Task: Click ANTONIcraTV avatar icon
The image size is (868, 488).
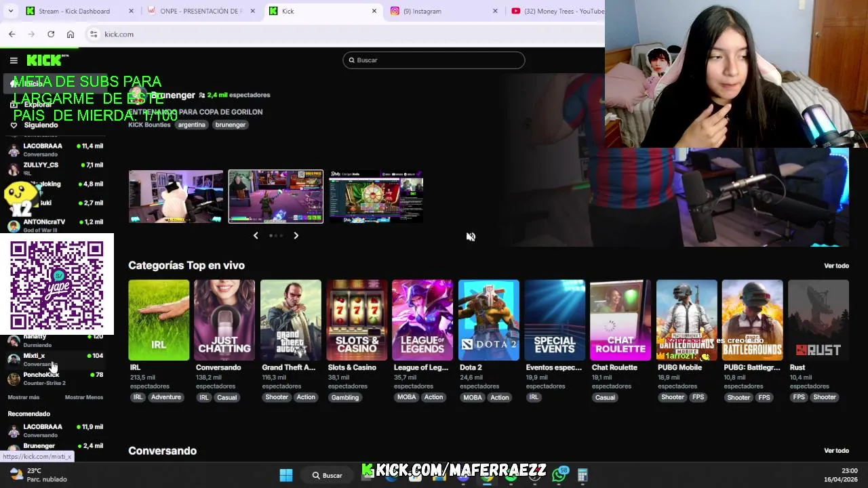Action: (x=14, y=226)
